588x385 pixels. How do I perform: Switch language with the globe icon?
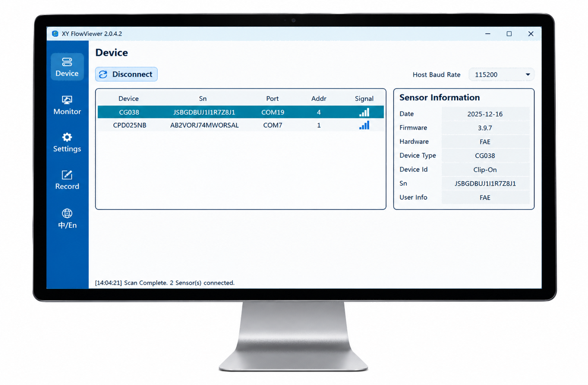point(67,213)
